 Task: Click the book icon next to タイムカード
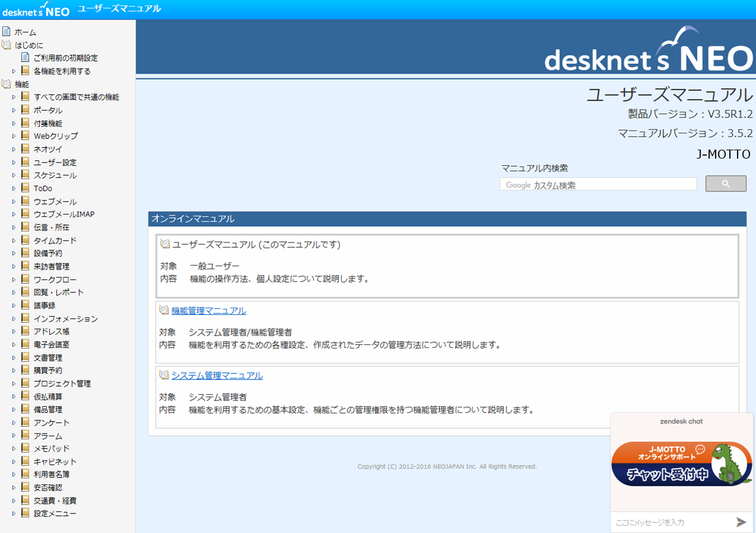point(25,240)
